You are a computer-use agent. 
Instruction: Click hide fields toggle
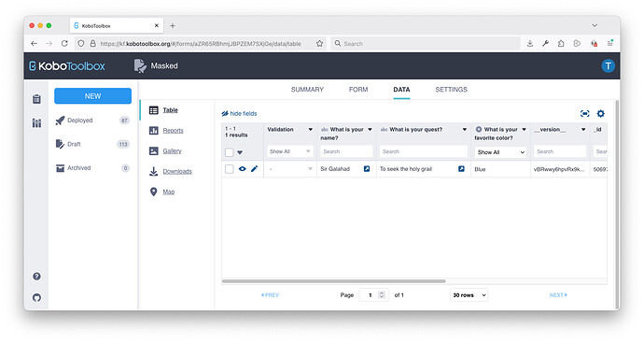click(x=239, y=113)
